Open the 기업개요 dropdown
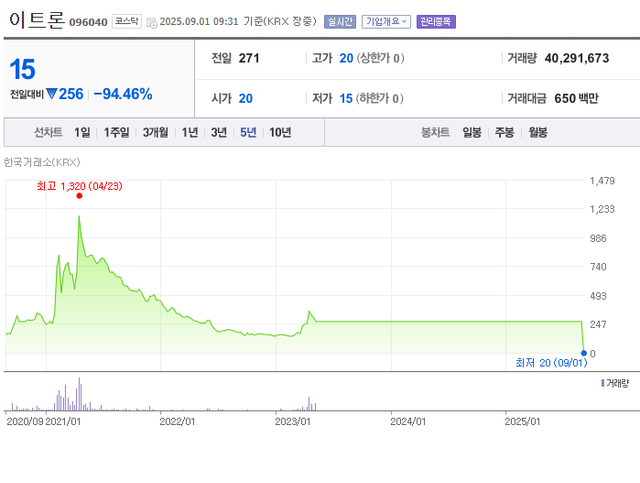 tap(386, 22)
